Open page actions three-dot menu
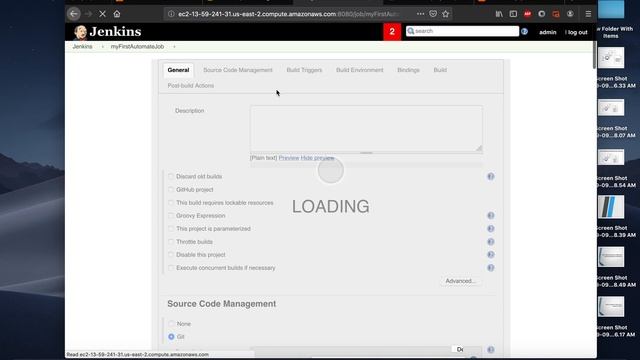 420,14
